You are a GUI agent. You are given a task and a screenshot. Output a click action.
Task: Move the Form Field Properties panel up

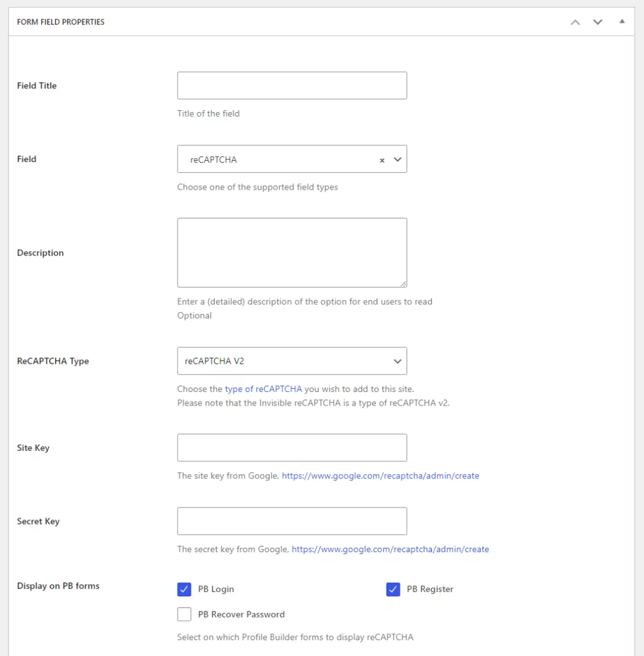pyautogui.click(x=575, y=22)
